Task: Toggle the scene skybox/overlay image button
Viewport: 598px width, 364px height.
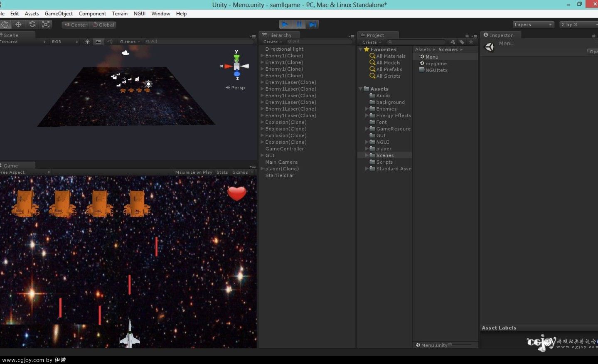Action: point(98,42)
